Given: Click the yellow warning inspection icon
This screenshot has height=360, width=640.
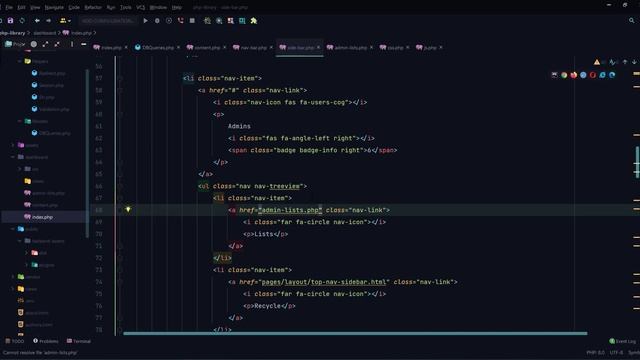Looking at the screenshot, I should [x=597, y=62].
